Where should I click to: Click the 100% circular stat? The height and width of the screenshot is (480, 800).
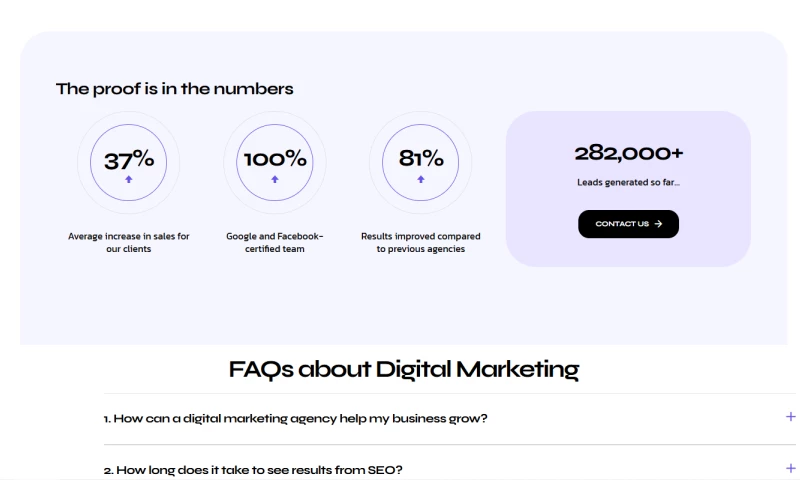[275, 160]
